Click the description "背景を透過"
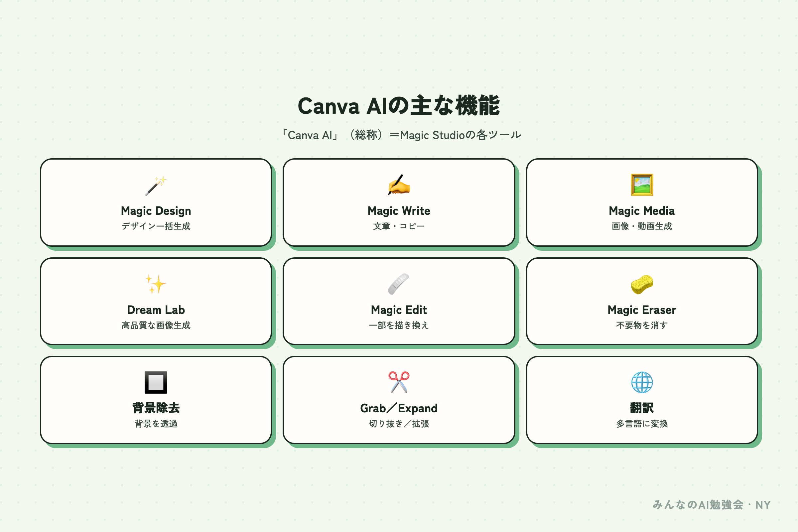The width and height of the screenshot is (798, 532). click(x=156, y=424)
